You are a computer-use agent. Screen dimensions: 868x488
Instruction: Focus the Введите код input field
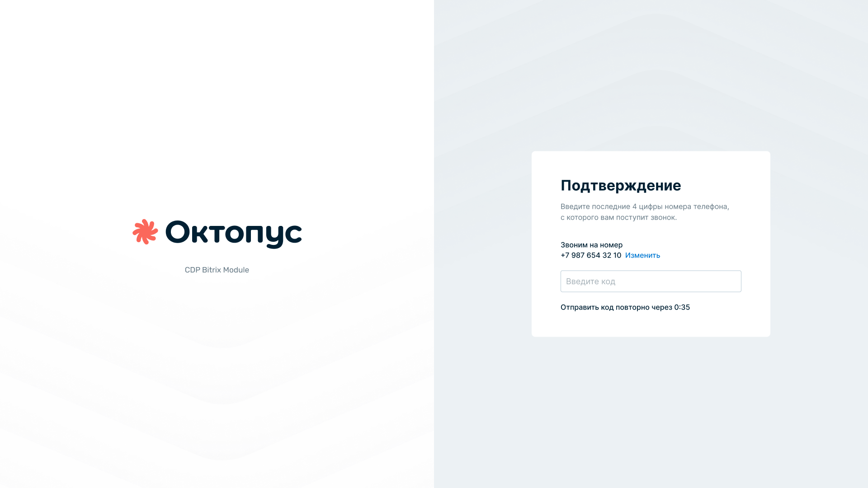[x=651, y=281]
